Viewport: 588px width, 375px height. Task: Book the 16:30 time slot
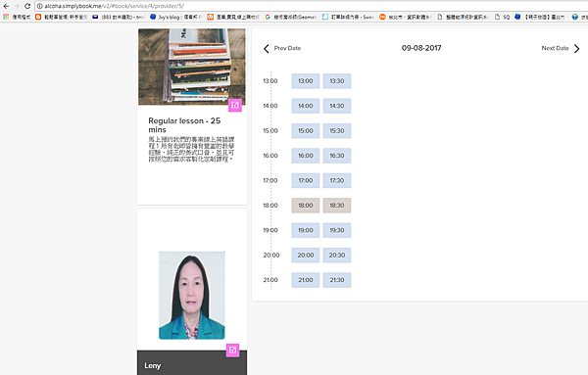[x=337, y=156]
